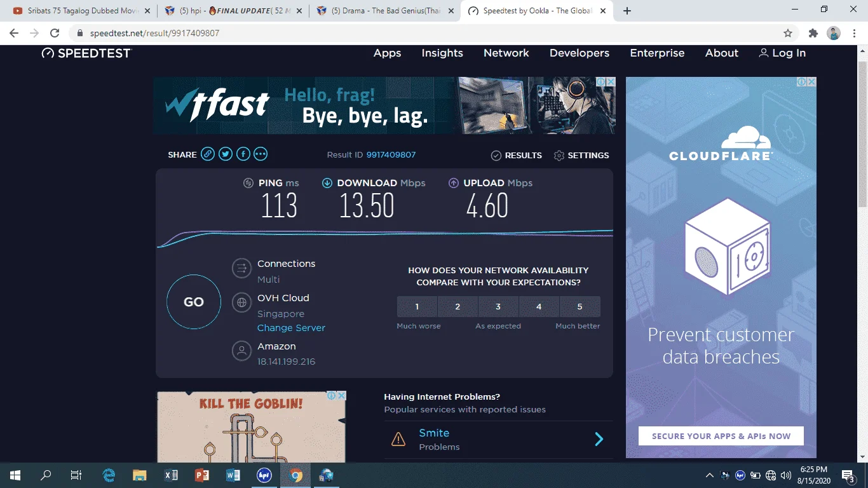Image resolution: width=868 pixels, height=488 pixels.
Task: Launch Microsoft Edge from the taskbar
Action: (x=109, y=475)
